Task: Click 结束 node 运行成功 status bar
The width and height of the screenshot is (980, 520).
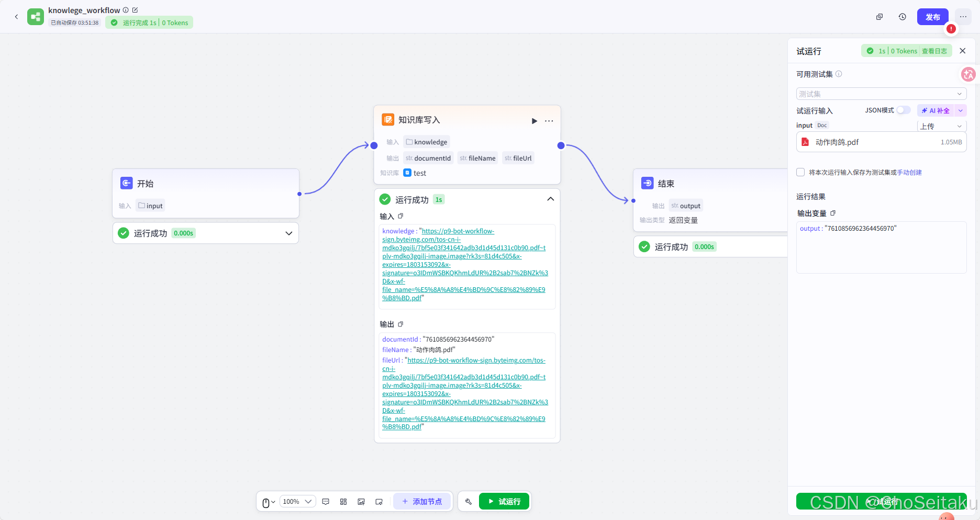Action: [x=710, y=246]
